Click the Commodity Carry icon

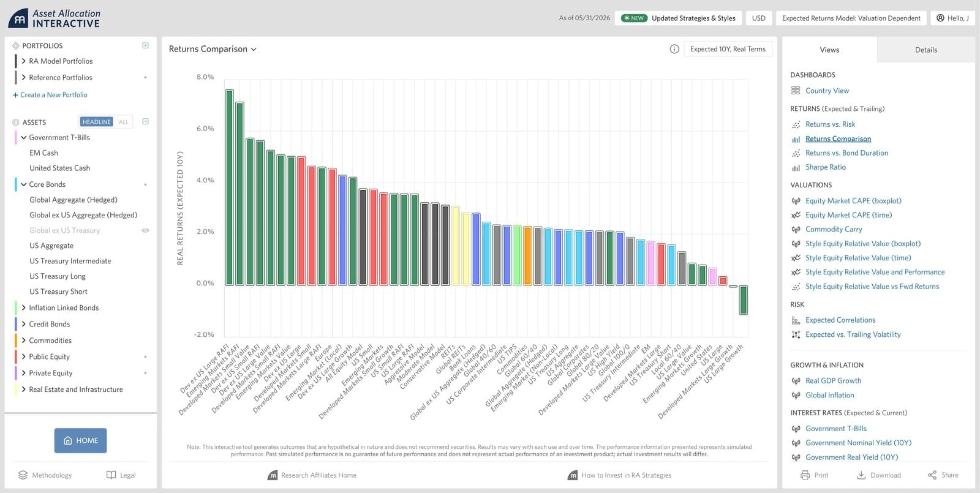[796, 229]
